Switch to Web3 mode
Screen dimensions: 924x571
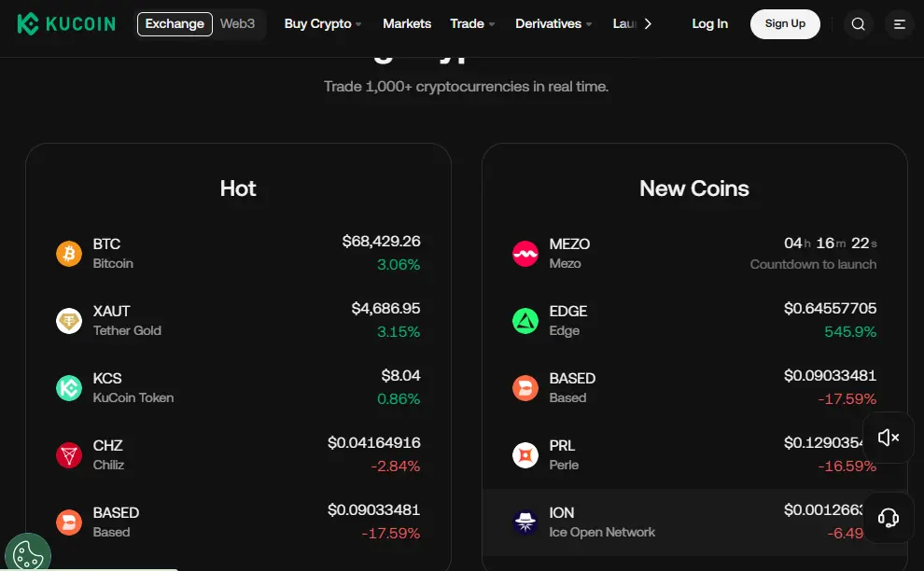coord(237,24)
